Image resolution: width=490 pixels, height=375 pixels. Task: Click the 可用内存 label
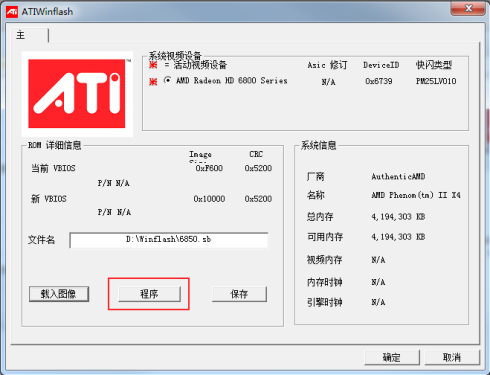click(325, 237)
